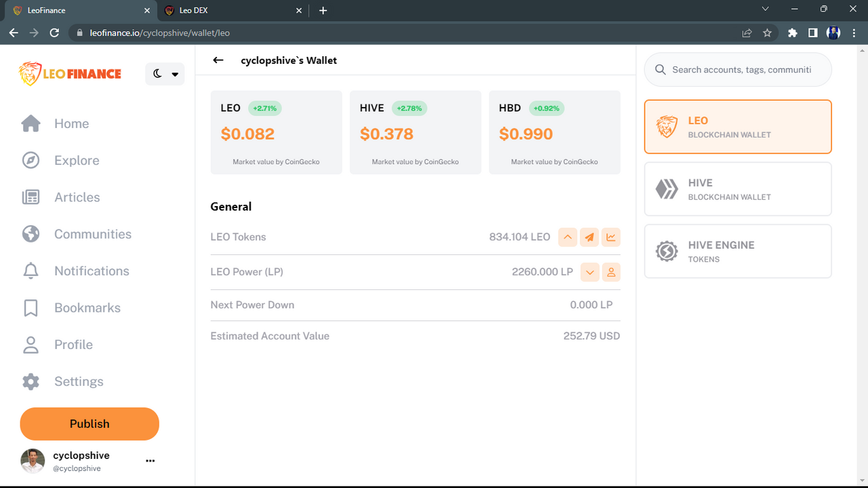Image resolution: width=868 pixels, height=488 pixels.
Task: Click the cyclopshive's Wallet heading
Action: (x=289, y=60)
